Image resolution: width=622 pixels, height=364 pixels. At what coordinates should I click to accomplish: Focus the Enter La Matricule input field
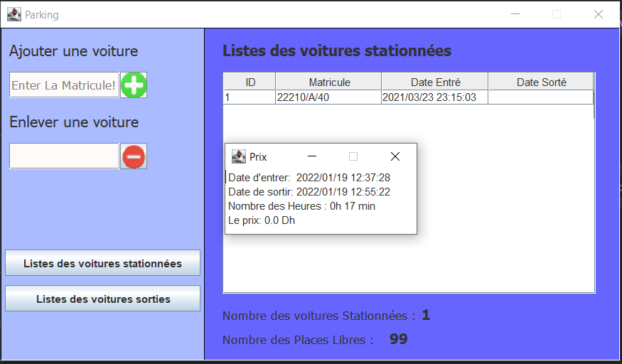coord(64,85)
